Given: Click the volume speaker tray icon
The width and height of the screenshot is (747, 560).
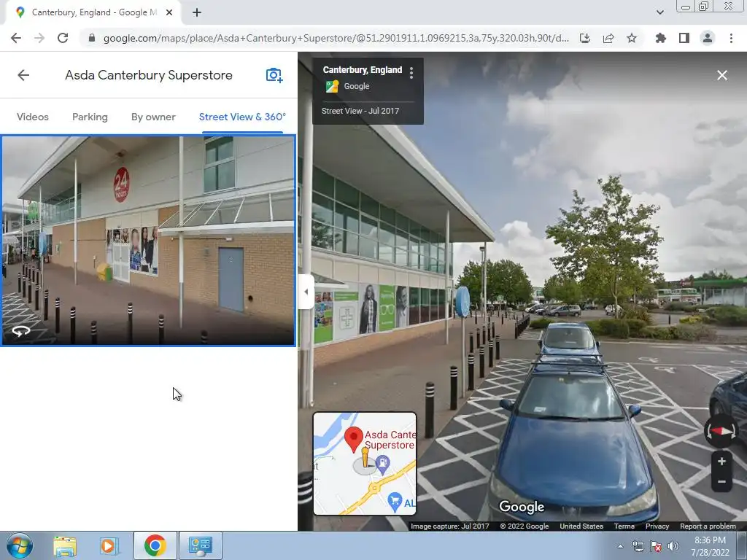Looking at the screenshot, I should [x=673, y=546].
